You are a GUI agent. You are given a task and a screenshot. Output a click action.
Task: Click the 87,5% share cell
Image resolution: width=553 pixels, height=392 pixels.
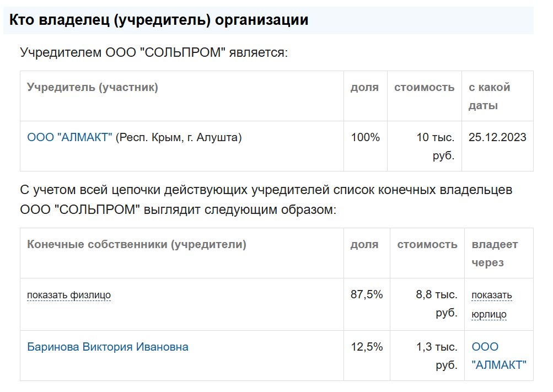[367, 294]
